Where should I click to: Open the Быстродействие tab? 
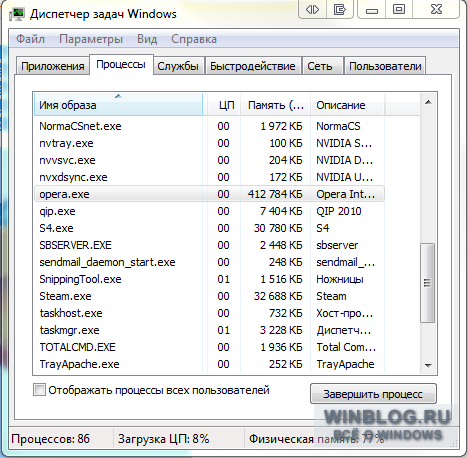click(x=253, y=66)
